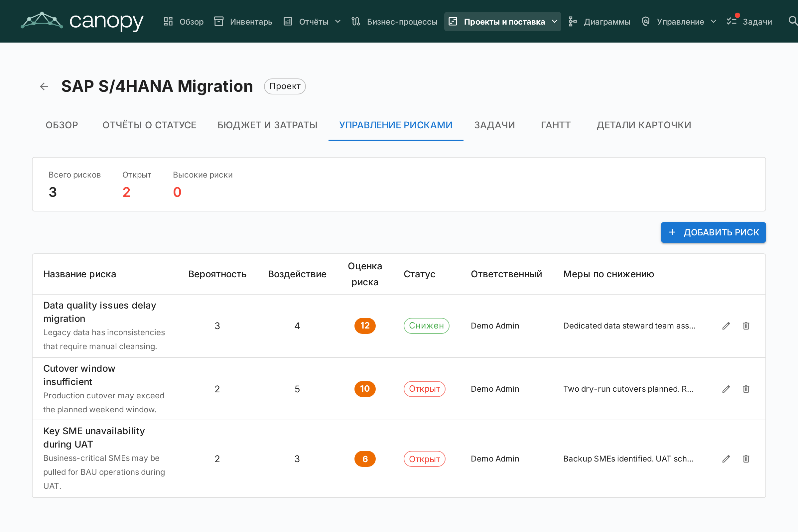Open the ОТЧЁТЫ О СТАТУСЕ tab
Image resolution: width=798 pixels, height=532 pixels.
click(x=149, y=125)
